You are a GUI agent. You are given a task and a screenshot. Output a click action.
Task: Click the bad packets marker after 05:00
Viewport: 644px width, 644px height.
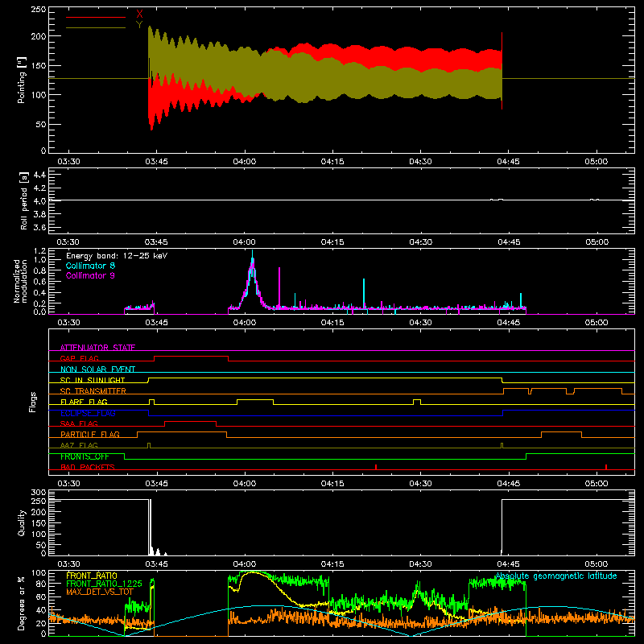pyautogui.click(x=606, y=467)
